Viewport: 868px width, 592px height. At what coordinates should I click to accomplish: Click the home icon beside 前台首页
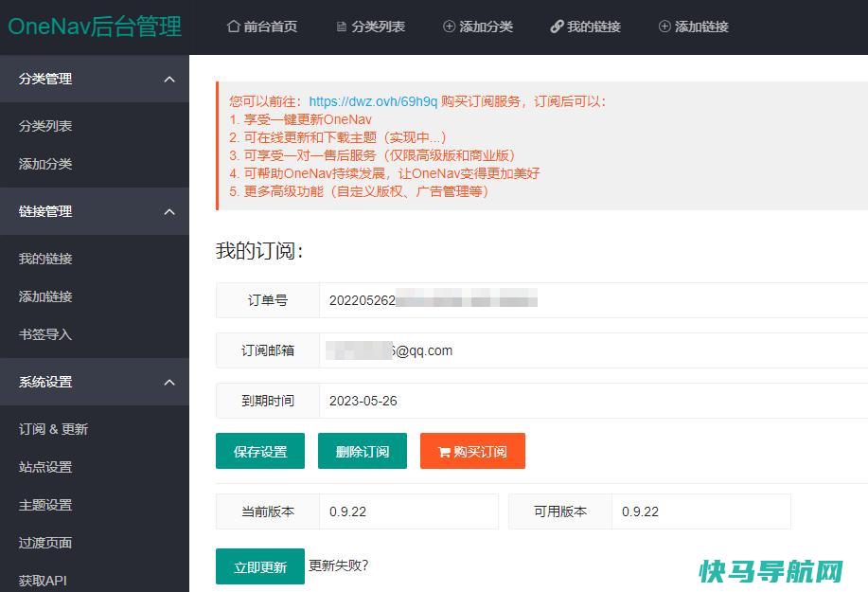[x=233, y=26]
